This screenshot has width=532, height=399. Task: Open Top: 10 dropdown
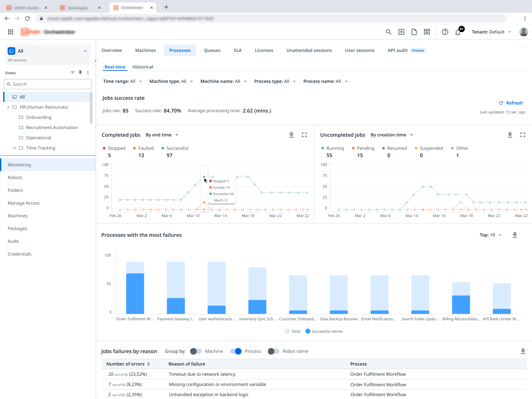[491, 235]
